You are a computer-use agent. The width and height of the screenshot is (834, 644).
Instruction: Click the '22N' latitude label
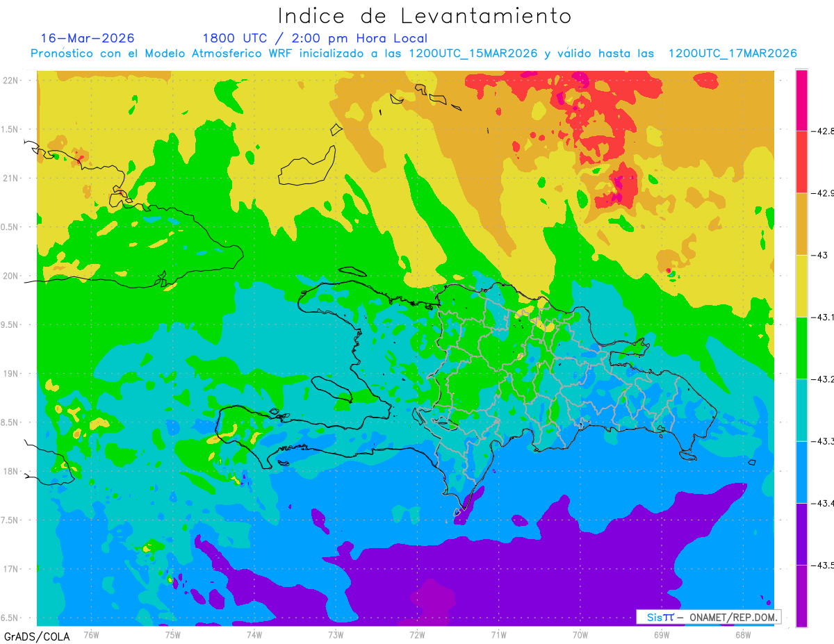point(12,80)
